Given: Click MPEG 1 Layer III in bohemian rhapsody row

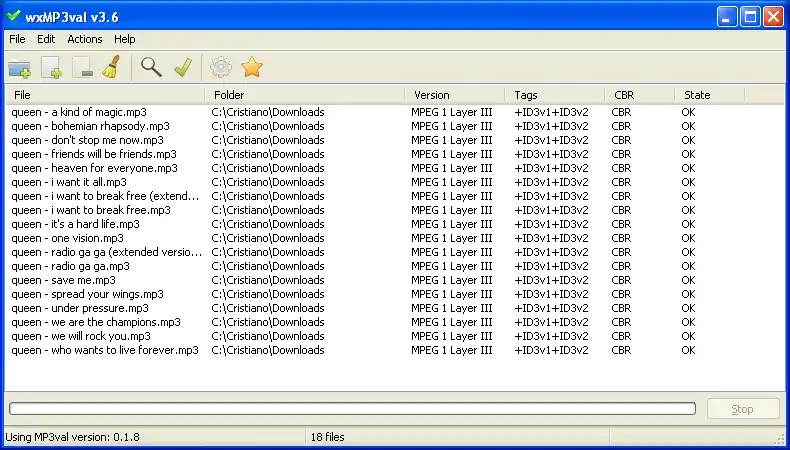Looking at the screenshot, I should coord(451,126).
